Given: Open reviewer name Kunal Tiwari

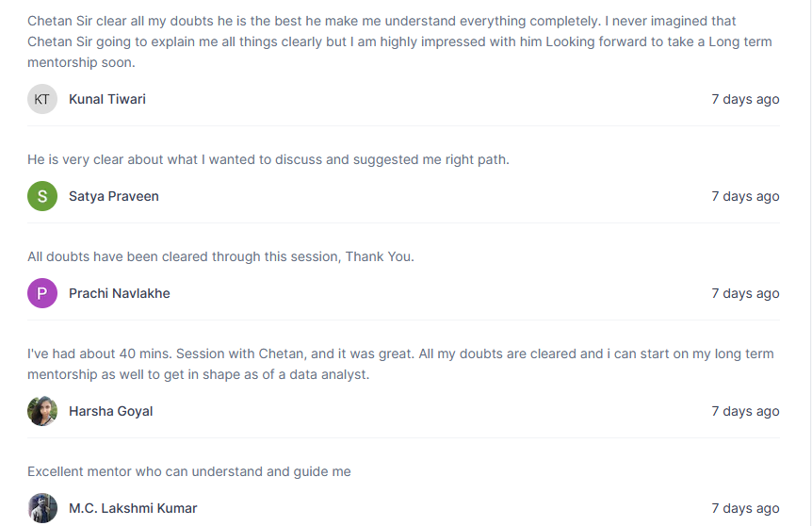Looking at the screenshot, I should pyautogui.click(x=107, y=99).
